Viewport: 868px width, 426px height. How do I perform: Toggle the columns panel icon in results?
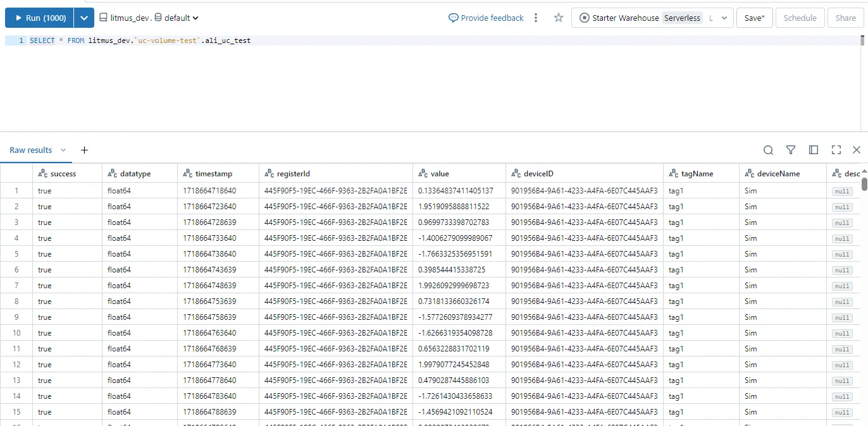point(814,150)
